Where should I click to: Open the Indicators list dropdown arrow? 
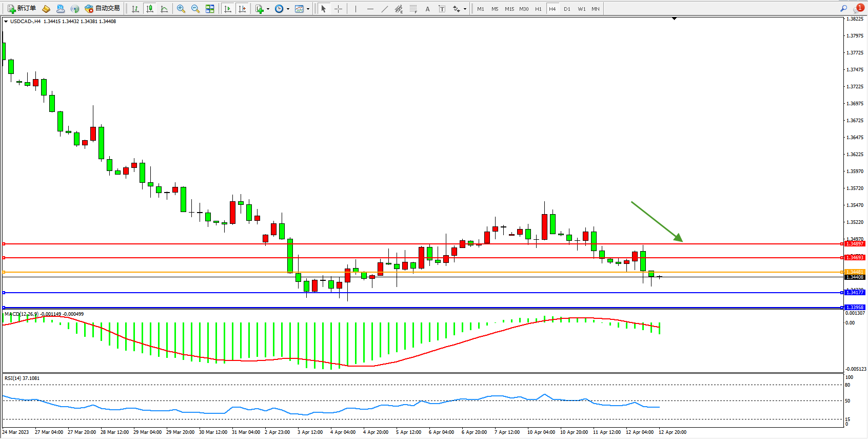pos(268,9)
